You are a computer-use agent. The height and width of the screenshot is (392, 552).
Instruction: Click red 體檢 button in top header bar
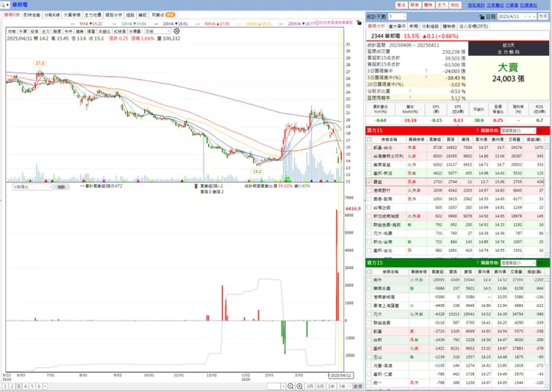tap(428, 5)
